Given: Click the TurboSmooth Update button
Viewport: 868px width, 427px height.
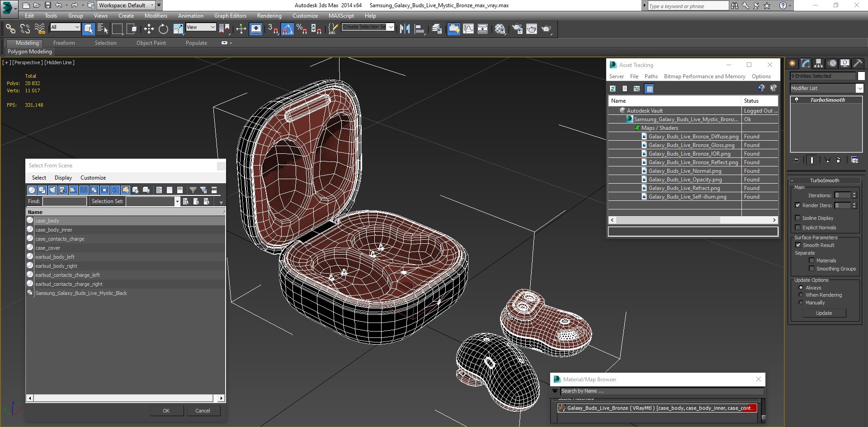Looking at the screenshot, I should 824,313.
